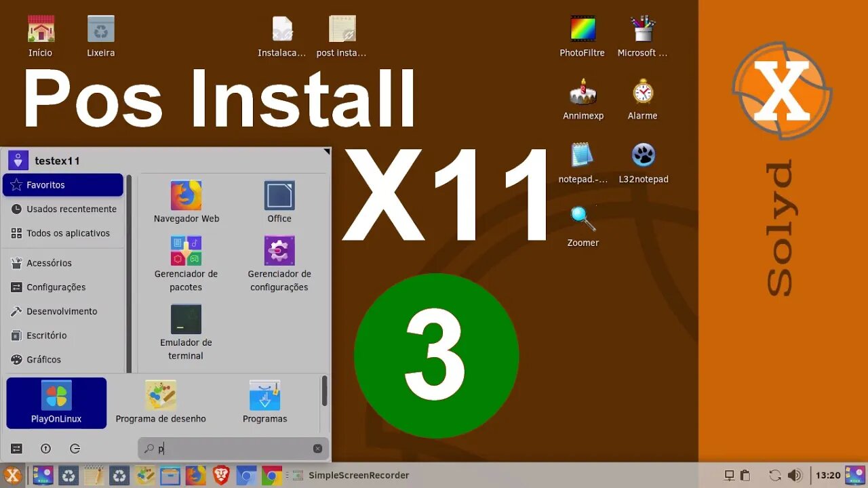Open the notepad launcher in the taskbar
The width and height of the screenshot is (868, 488).
click(94, 475)
